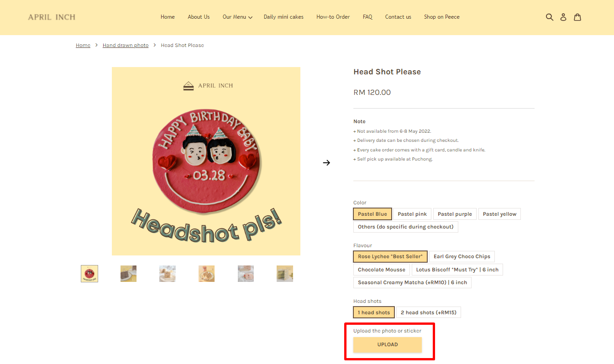Select the Pastel pink color option
The image size is (614, 364).
pos(412,214)
